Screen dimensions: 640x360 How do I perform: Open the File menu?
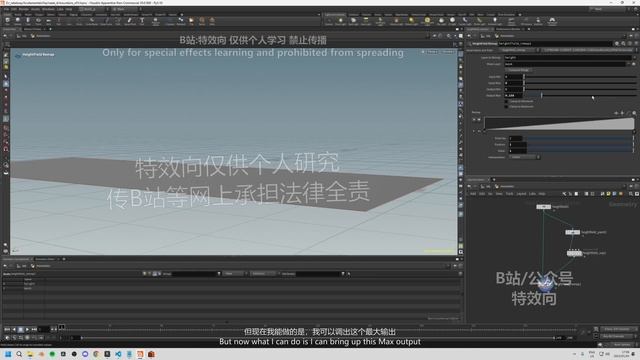(7, 9)
